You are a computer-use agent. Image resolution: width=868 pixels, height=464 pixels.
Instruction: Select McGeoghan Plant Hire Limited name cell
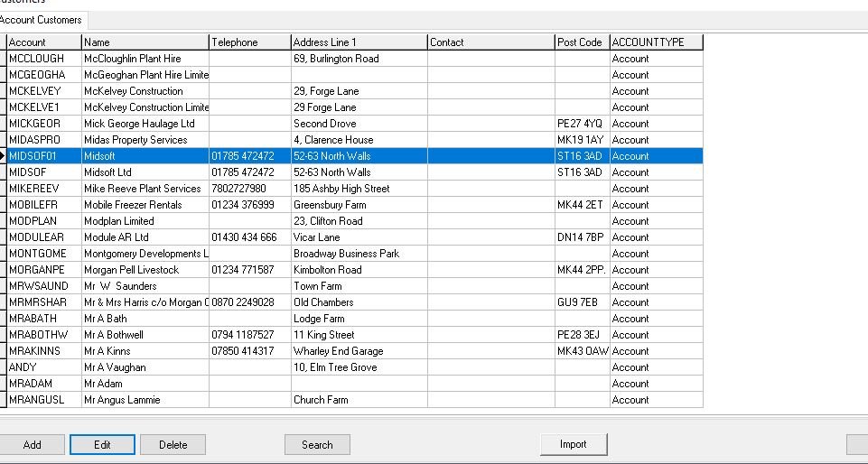coord(145,75)
